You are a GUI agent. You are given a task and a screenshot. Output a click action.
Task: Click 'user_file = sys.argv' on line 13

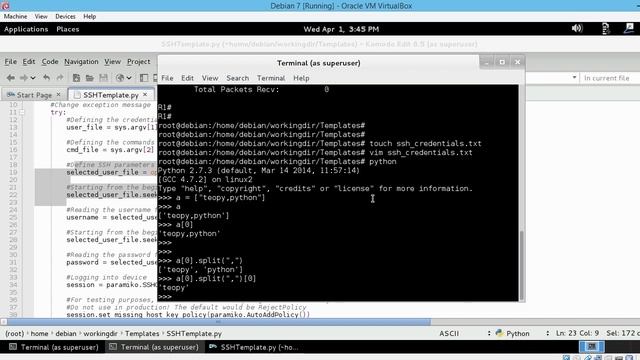coord(111,127)
